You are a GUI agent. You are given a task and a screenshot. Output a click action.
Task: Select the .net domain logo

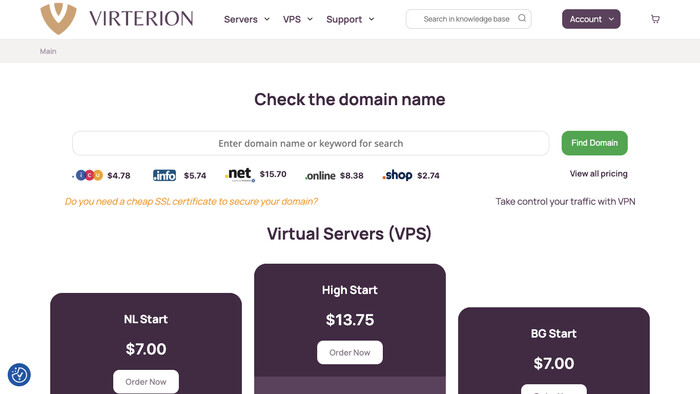point(240,174)
